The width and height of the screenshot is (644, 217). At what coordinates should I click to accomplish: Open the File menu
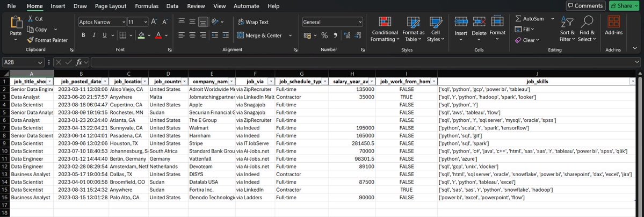click(12, 6)
